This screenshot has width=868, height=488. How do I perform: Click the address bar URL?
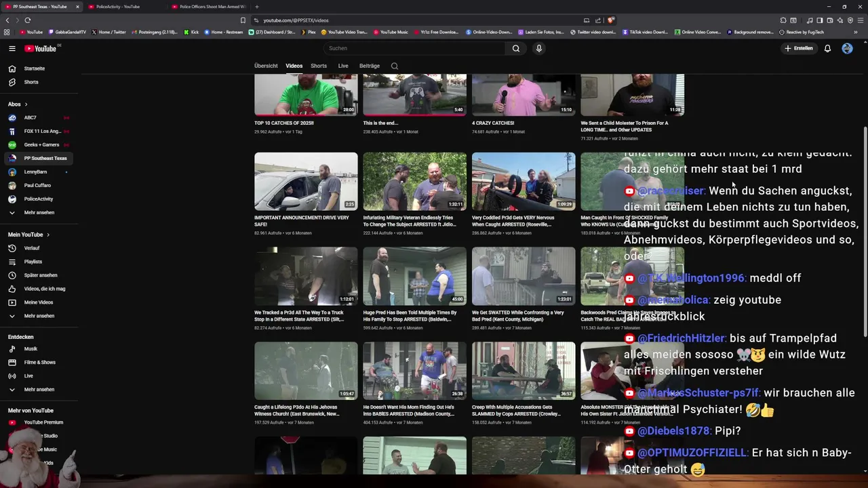tap(296, 20)
